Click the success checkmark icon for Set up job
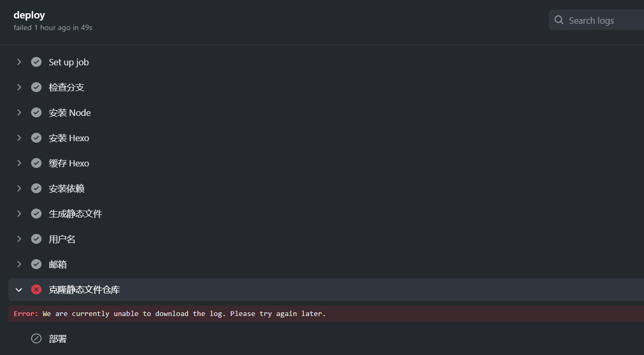The width and height of the screenshot is (644, 355). pyautogui.click(x=36, y=62)
